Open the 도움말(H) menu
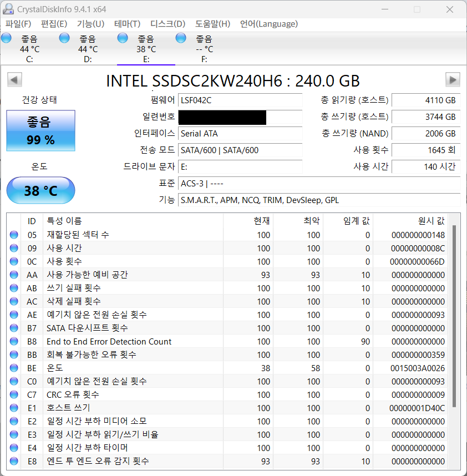Screen dimensions: 467x476 pyautogui.click(x=212, y=24)
